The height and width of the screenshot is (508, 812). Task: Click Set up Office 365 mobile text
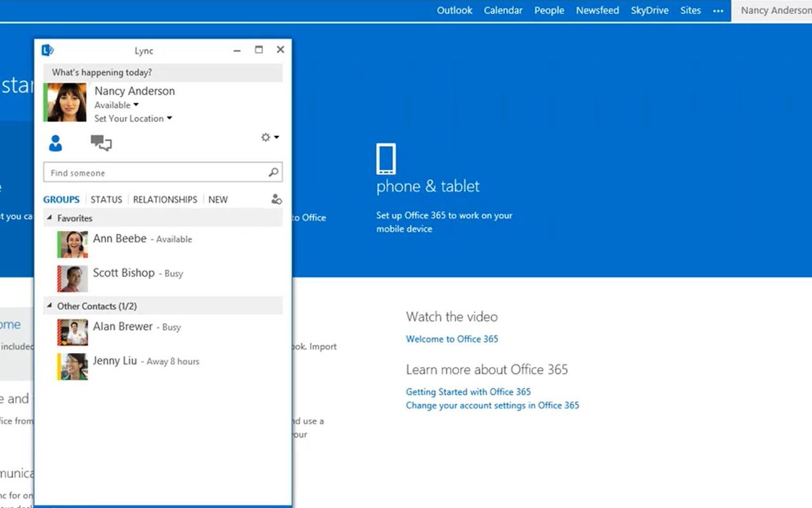tap(444, 222)
